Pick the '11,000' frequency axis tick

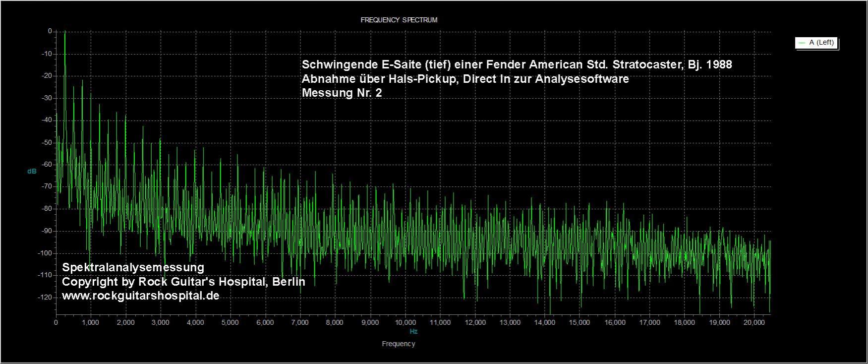coord(440,322)
